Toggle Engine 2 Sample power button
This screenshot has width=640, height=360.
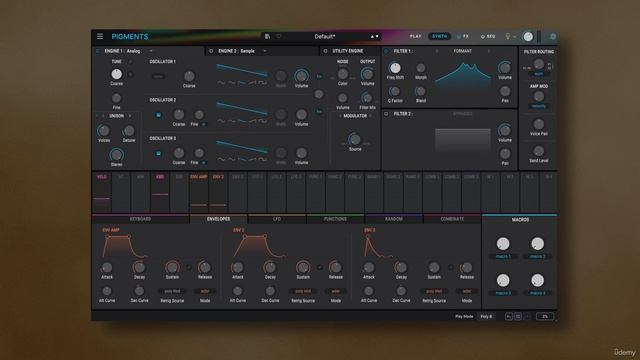click(x=211, y=51)
